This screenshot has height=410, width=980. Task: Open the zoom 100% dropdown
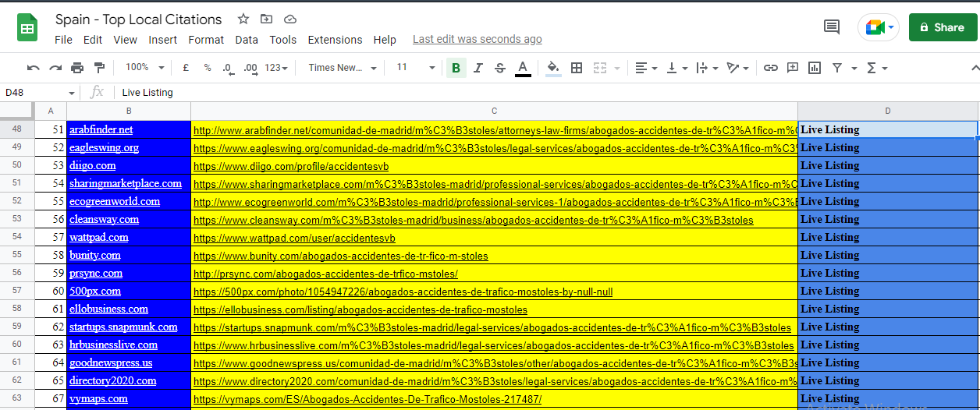pos(145,68)
